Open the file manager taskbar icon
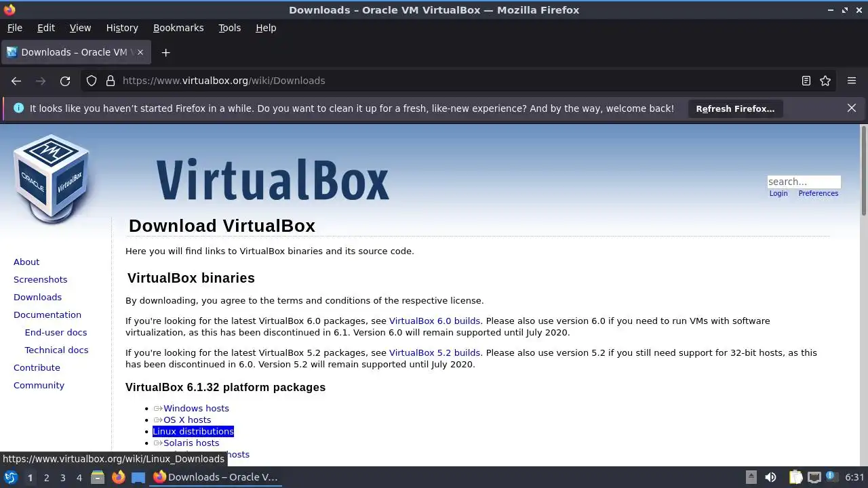Image resolution: width=868 pixels, height=488 pixels. (x=98, y=477)
